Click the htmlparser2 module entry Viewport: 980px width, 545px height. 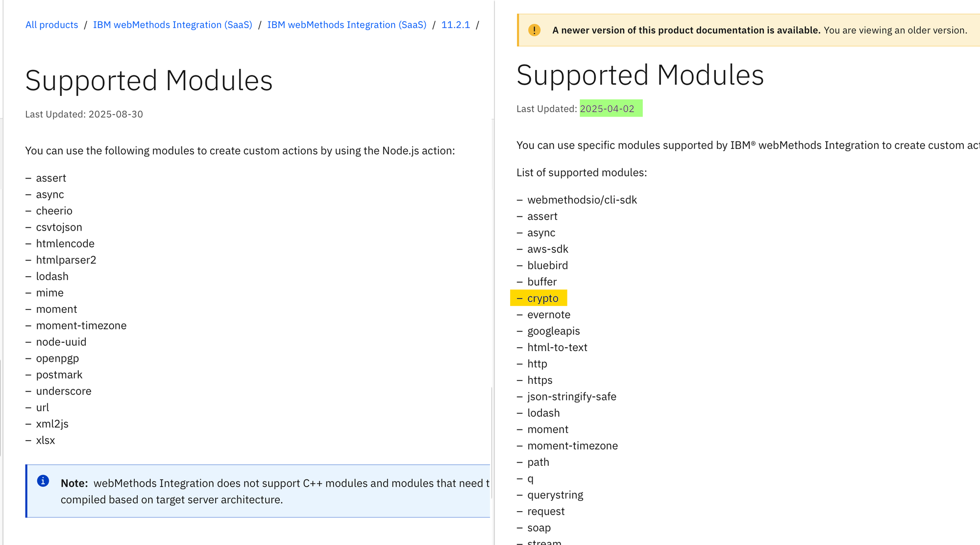66,260
